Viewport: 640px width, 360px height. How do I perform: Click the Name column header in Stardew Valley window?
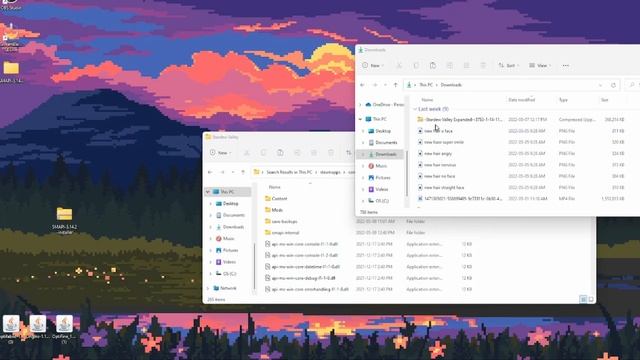point(274,187)
